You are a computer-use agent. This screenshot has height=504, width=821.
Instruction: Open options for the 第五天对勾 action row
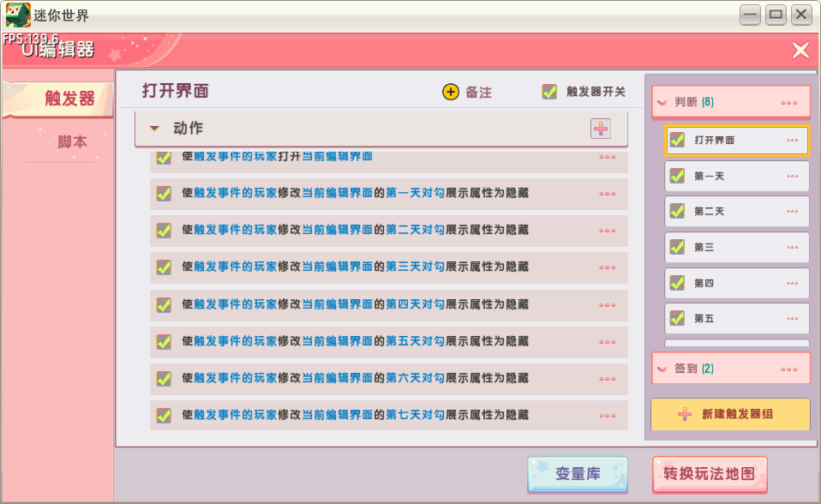pos(608,342)
